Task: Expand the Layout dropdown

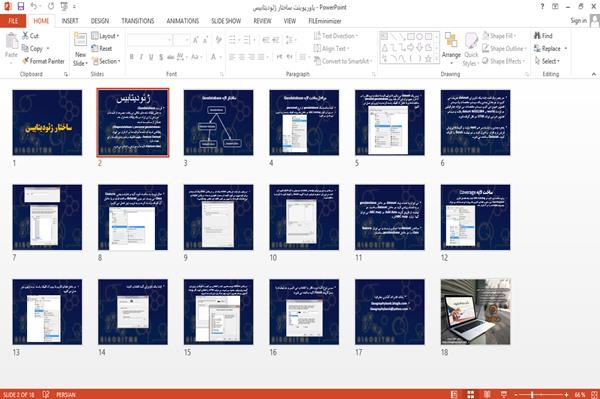Action: pos(105,36)
